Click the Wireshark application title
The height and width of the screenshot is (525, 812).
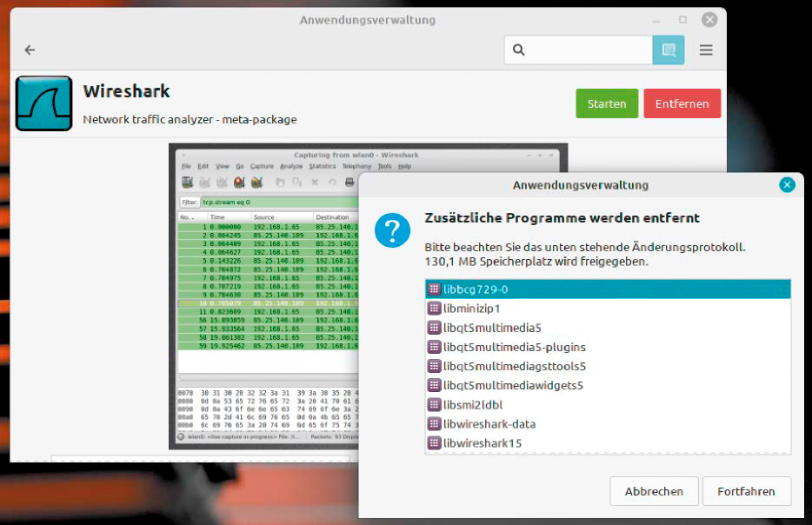[126, 91]
